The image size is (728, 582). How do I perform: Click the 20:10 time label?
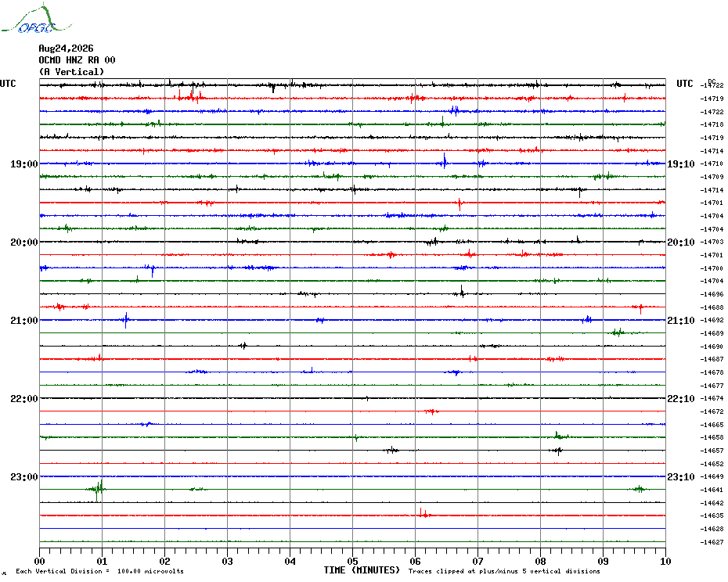(x=681, y=242)
